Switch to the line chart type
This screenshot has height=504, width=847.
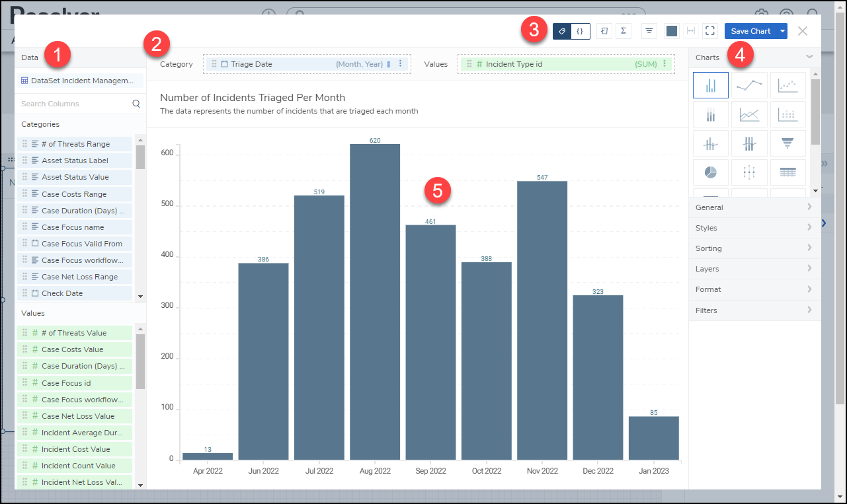(x=749, y=85)
